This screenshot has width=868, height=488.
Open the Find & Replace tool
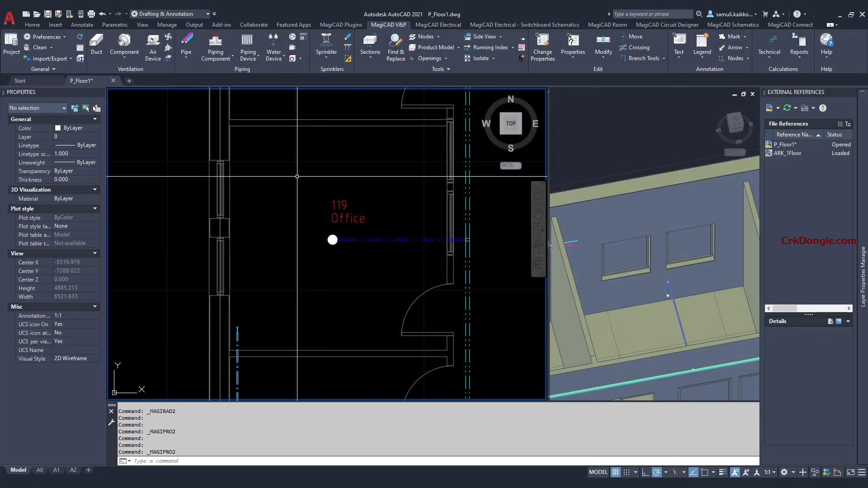pos(395,47)
